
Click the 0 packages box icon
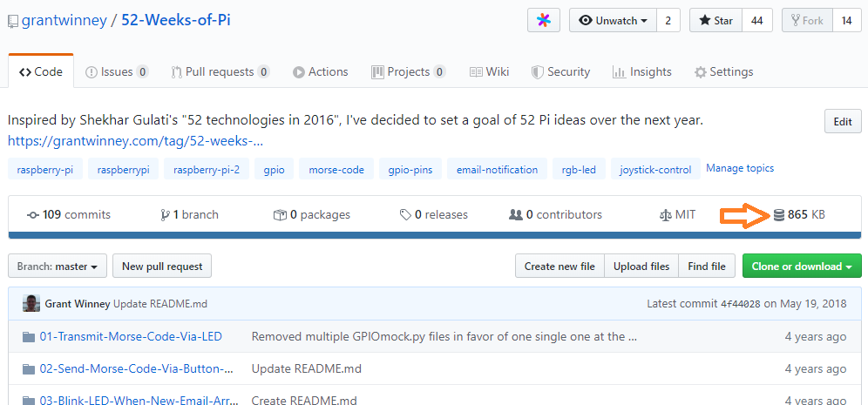280,214
